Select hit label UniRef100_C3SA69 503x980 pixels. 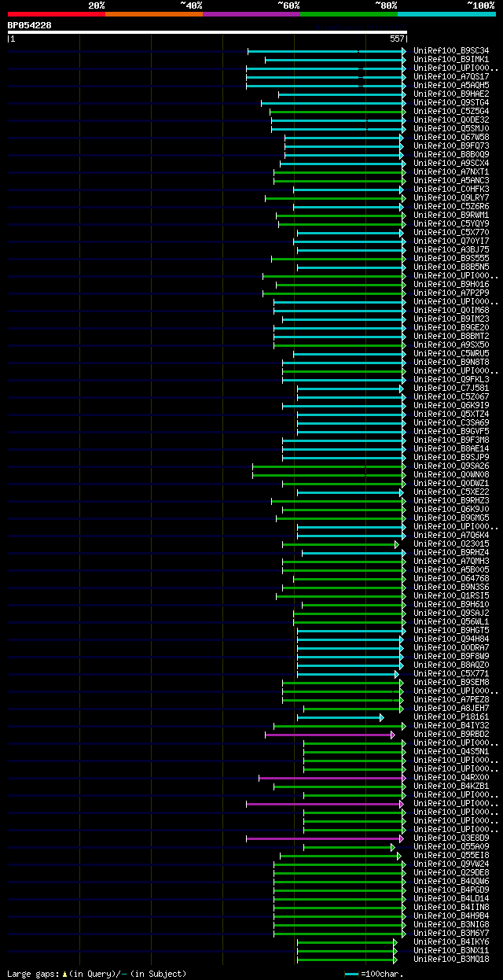451,423
